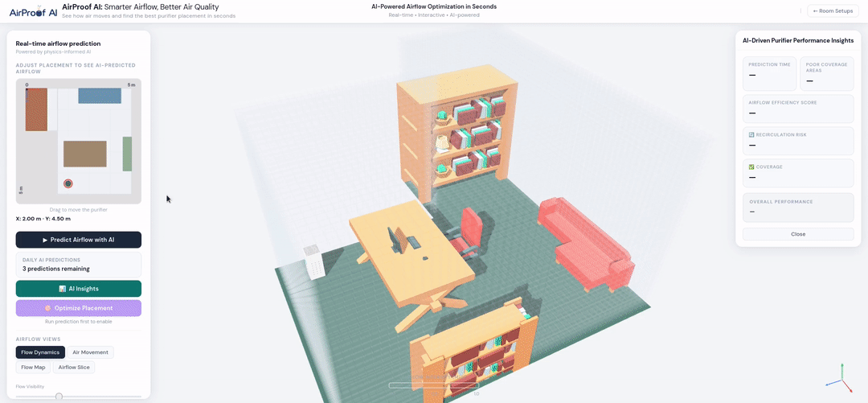The image size is (868, 403).
Task: Click 'Powered by physics-informed AI' subtitle
Action: click(53, 51)
